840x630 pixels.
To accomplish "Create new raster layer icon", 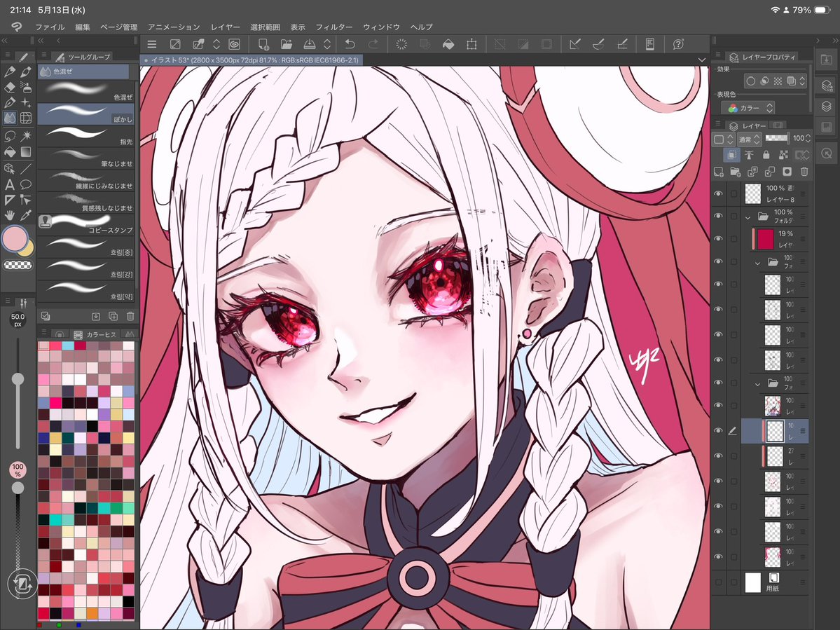I will 718,172.
